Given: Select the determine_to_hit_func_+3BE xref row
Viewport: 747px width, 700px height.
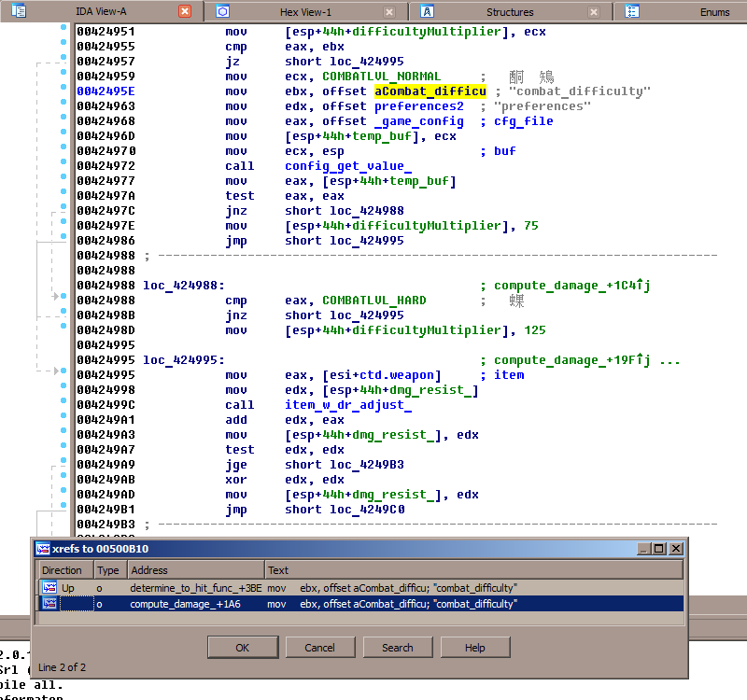Looking at the screenshot, I should click(360, 588).
